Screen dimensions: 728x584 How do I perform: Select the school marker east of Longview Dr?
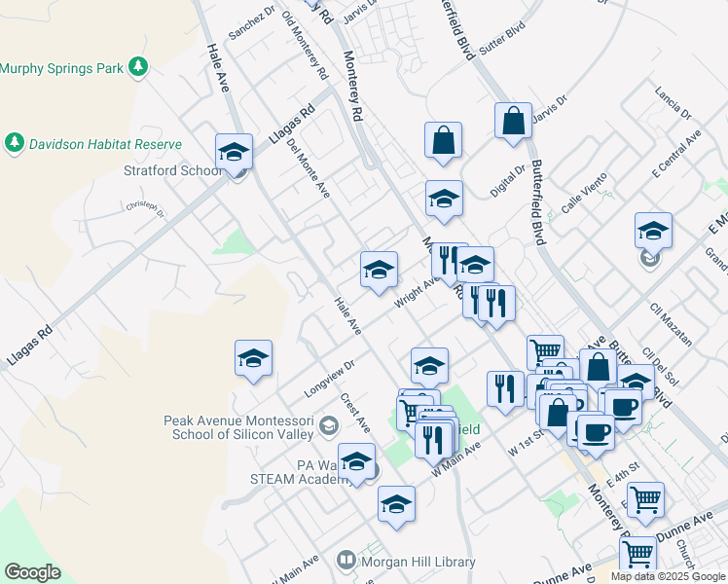tap(429, 368)
